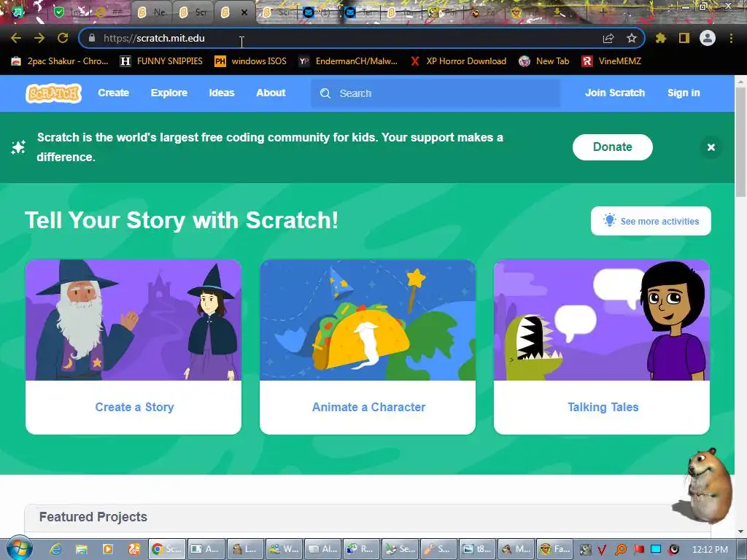Click the share page icon in address bar

[x=608, y=38]
